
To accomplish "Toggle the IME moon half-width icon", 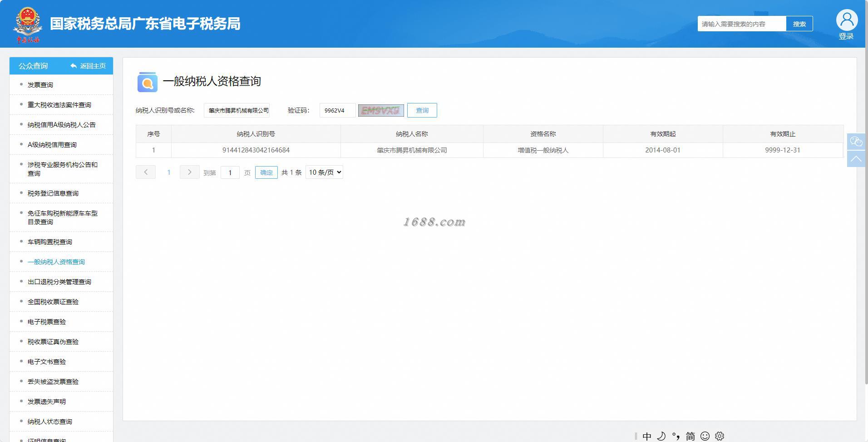I will click(x=661, y=436).
